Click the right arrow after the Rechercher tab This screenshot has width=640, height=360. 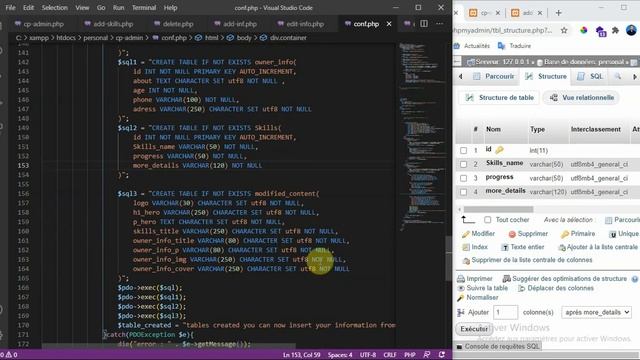[635, 76]
